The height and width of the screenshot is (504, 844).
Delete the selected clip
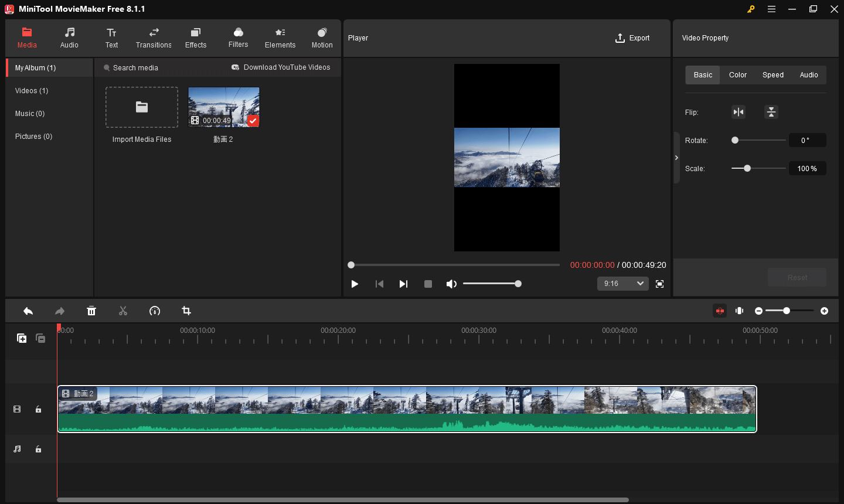[x=91, y=311]
